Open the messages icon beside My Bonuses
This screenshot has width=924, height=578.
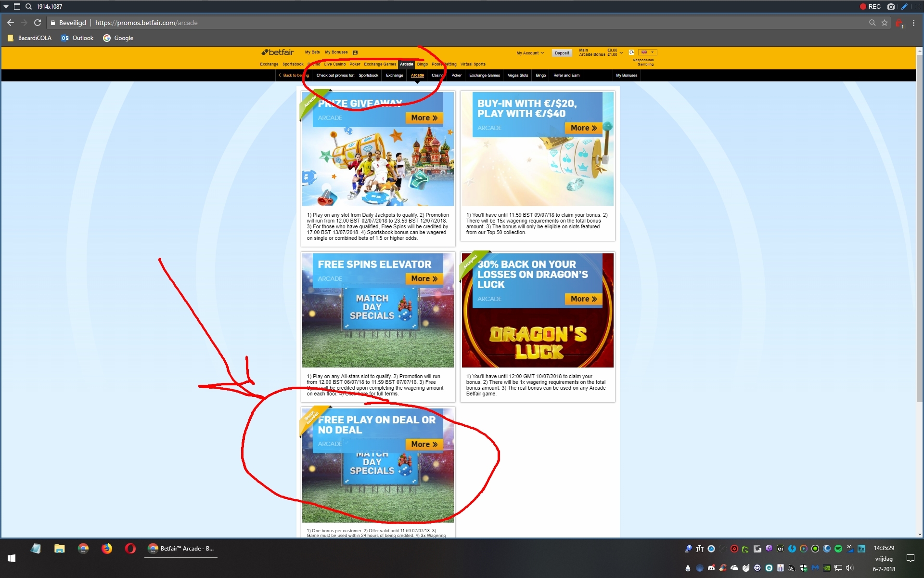(x=355, y=53)
